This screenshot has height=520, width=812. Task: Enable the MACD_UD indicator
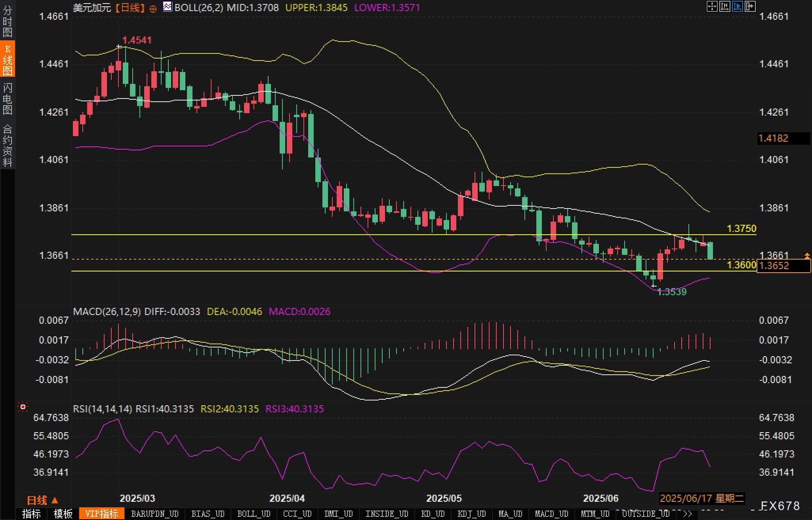pyautogui.click(x=551, y=514)
